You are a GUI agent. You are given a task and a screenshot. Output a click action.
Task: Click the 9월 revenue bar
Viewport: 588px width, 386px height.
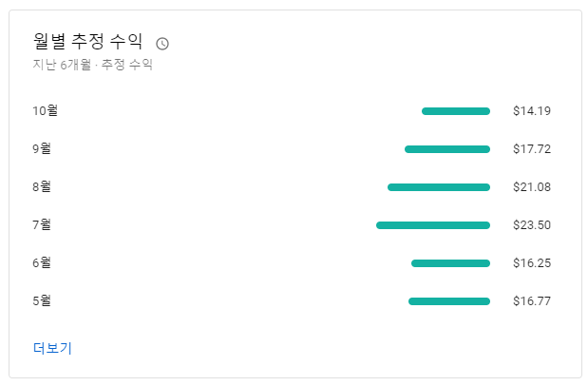click(447, 149)
